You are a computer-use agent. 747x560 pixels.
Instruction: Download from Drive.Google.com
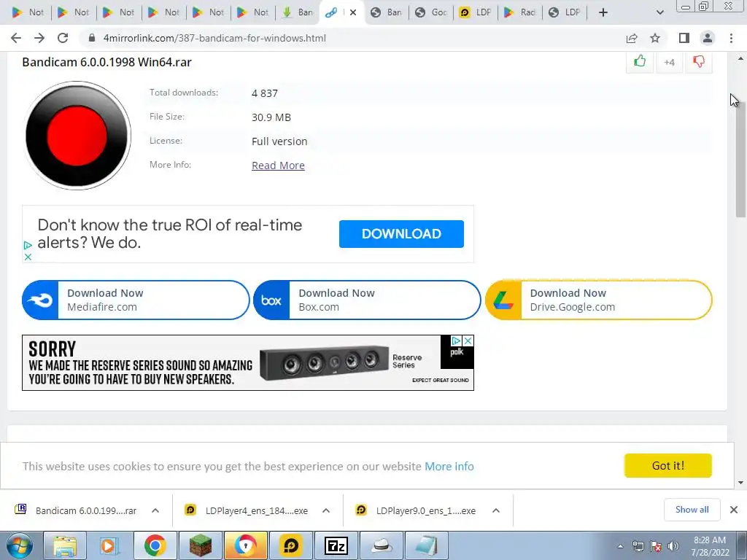tap(598, 300)
